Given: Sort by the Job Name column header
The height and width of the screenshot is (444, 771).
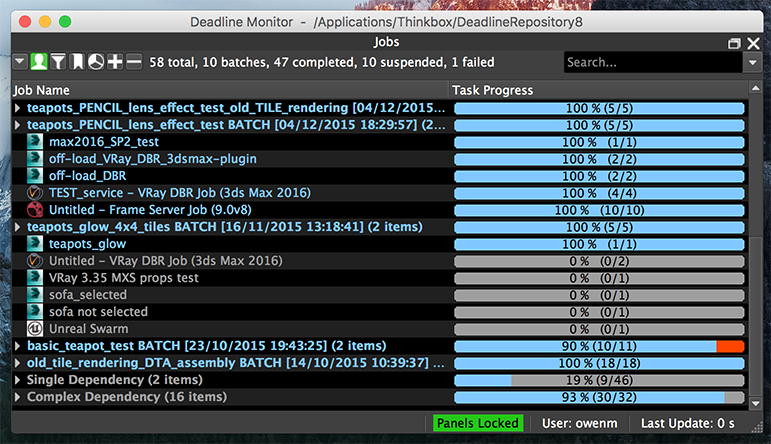Looking at the screenshot, I should coord(230,90).
